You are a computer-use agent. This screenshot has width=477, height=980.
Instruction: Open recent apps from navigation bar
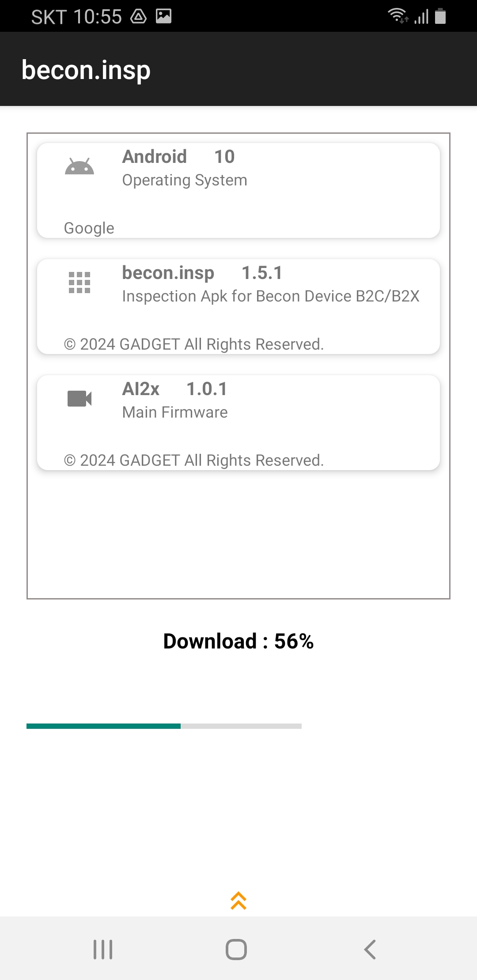click(x=103, y=949)
